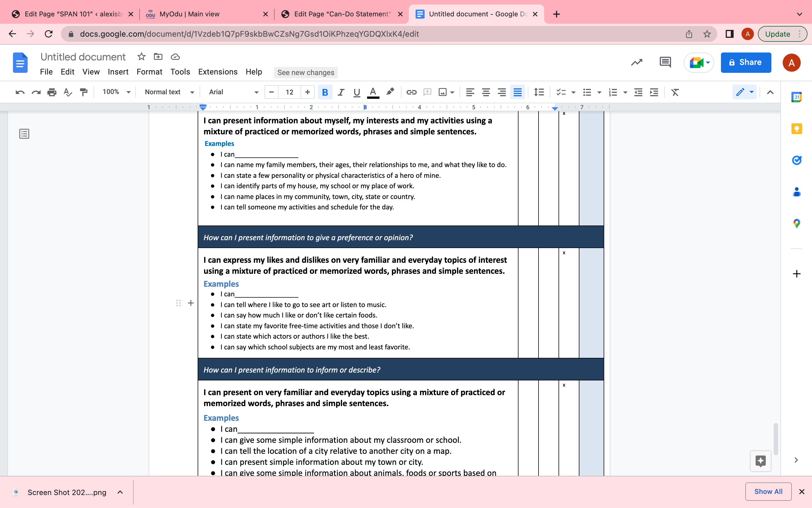The width and height of the screenshot is (812, 508).
Task: Open the highlight color picker
Action: 390,92
